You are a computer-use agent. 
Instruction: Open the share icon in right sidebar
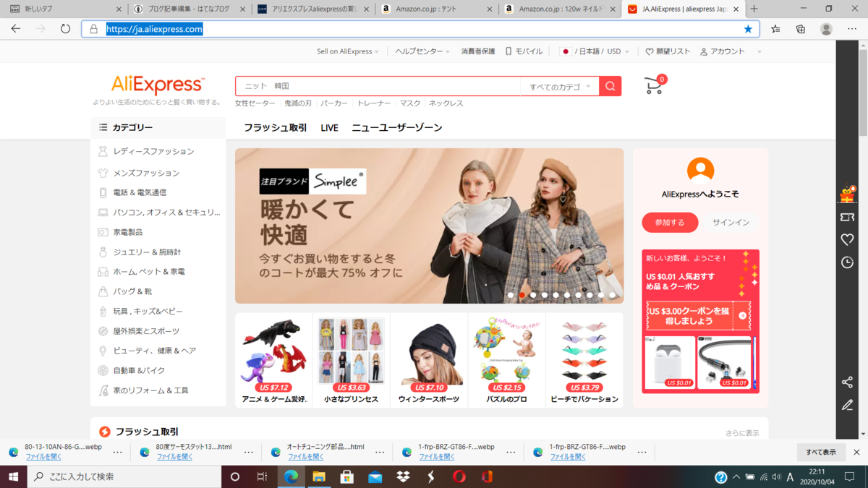[847, 382]
